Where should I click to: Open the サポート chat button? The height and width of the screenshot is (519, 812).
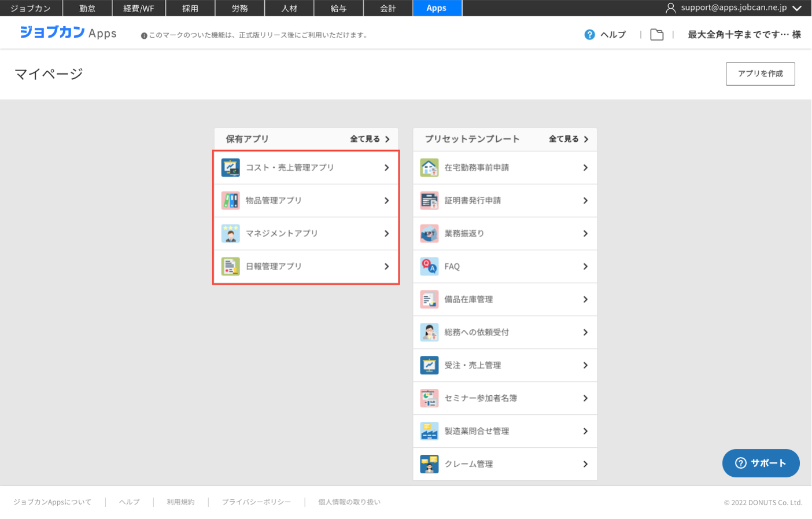761,463
